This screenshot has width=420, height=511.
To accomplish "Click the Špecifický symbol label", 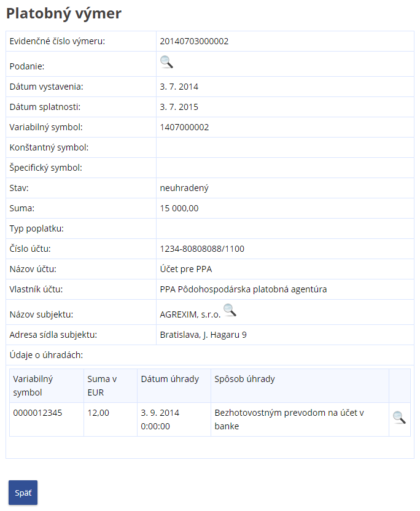I will pos(45,168).
